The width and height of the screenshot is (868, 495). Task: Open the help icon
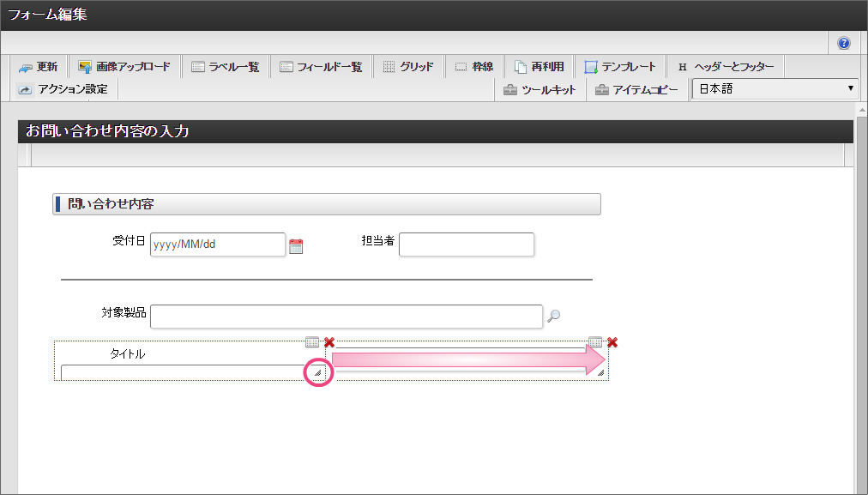point(844,43)
